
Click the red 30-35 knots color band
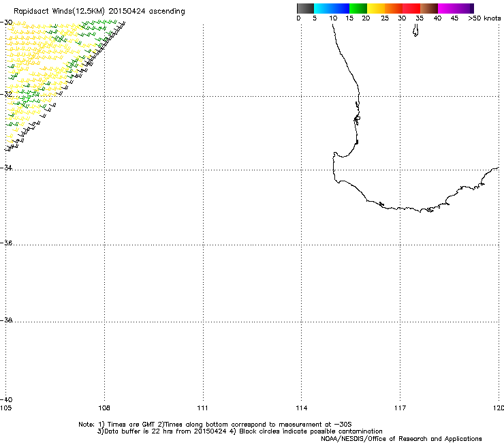(x=411, y=8)
